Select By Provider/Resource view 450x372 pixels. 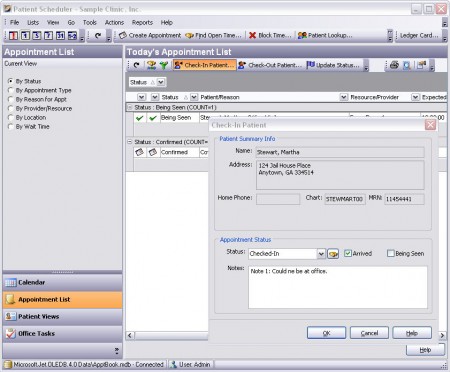click(x=11, y=108)
